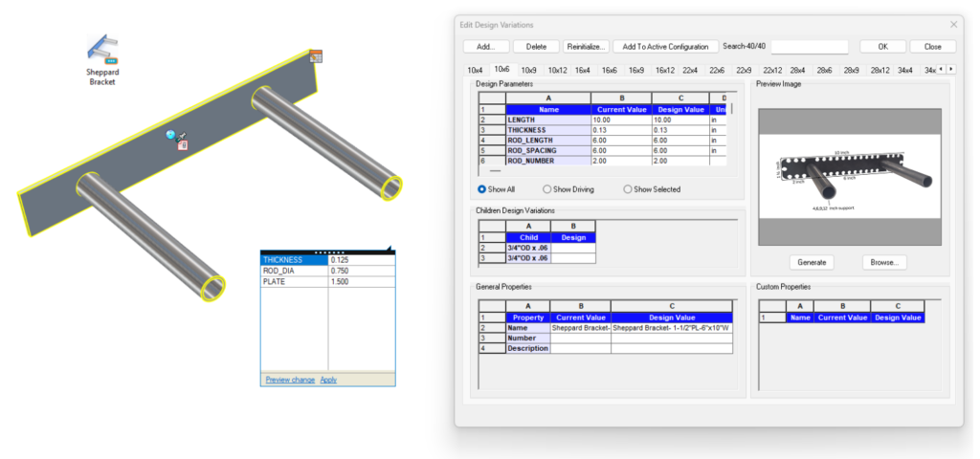The height and width of the screenshot is (459, 980).
Task: Open the 10x9 variation tab
Action: [x=528, y=71]
